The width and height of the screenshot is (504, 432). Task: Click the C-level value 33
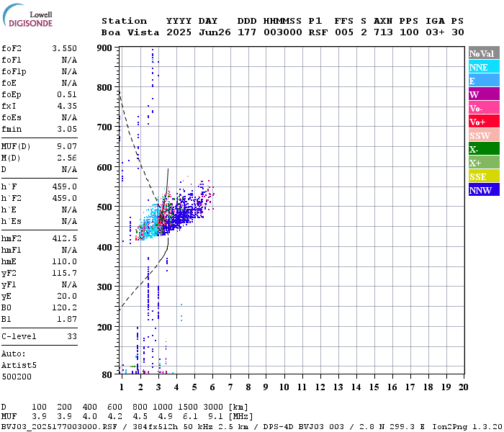coord(72,336)
